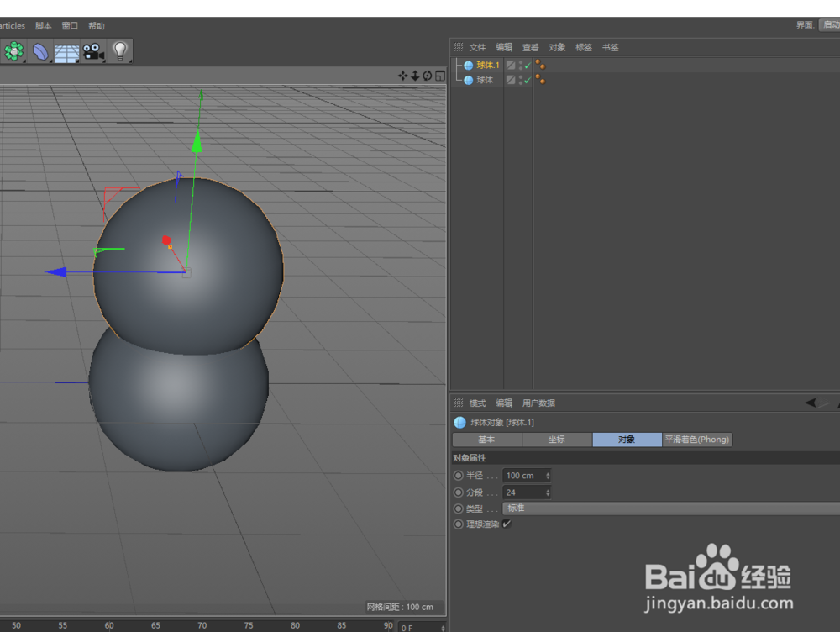Click sphere icon beside 球体对象 [球体.1] header

459,423
